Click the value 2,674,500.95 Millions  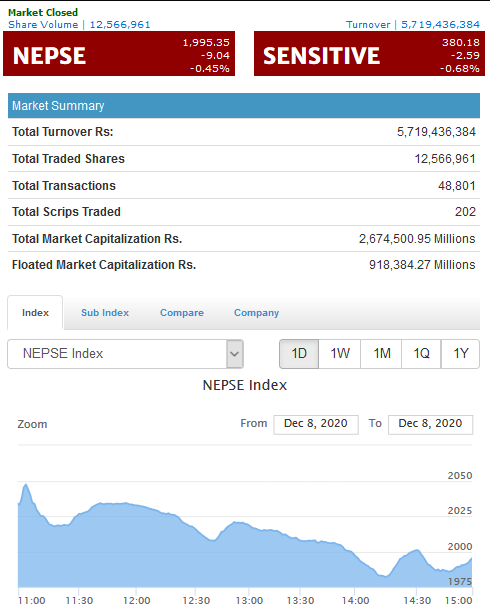(417, 238)
